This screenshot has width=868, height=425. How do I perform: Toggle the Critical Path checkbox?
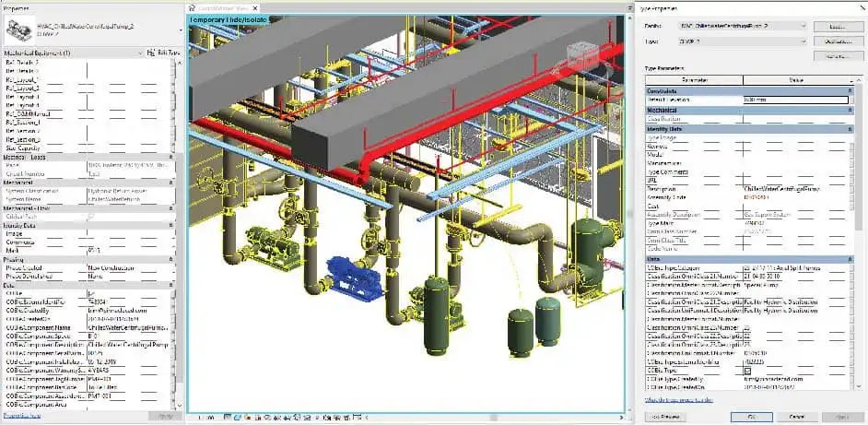pyautogui.click(x=91, y=216)
